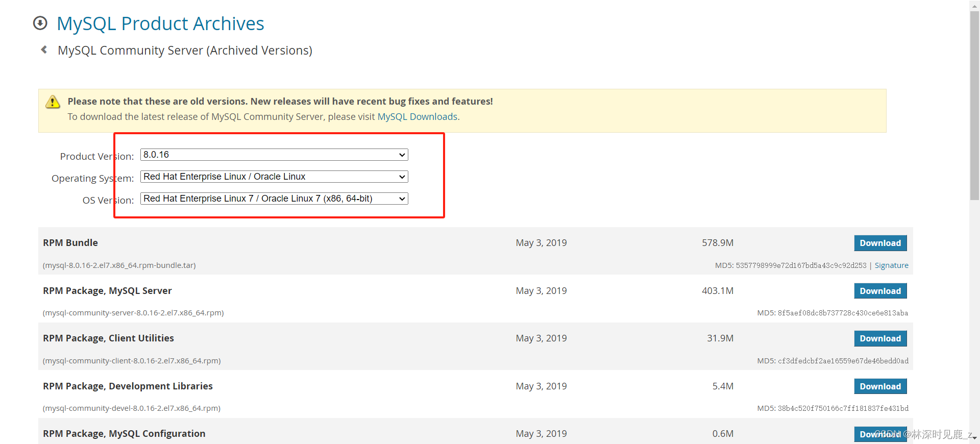Click the 5.4M size value
The width and height of the screenshot is (980, 444).
[723, 386]
